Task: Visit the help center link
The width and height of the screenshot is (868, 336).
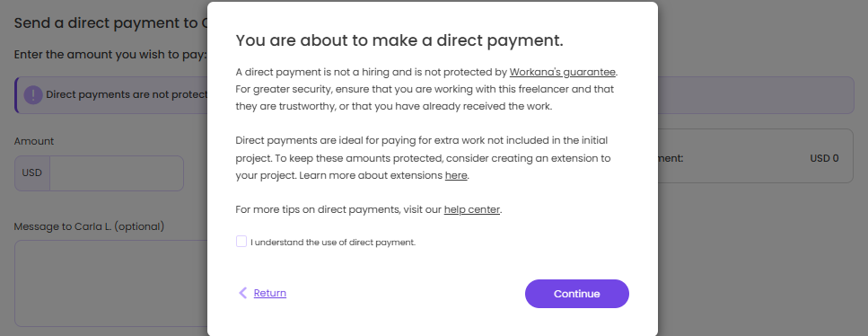Action: [x=471, y=210]
